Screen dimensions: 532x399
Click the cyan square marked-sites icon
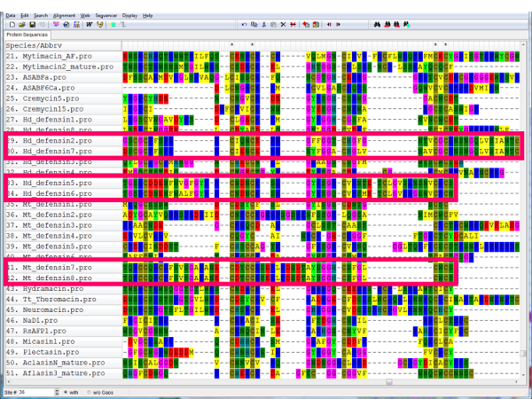coord(113,25)
